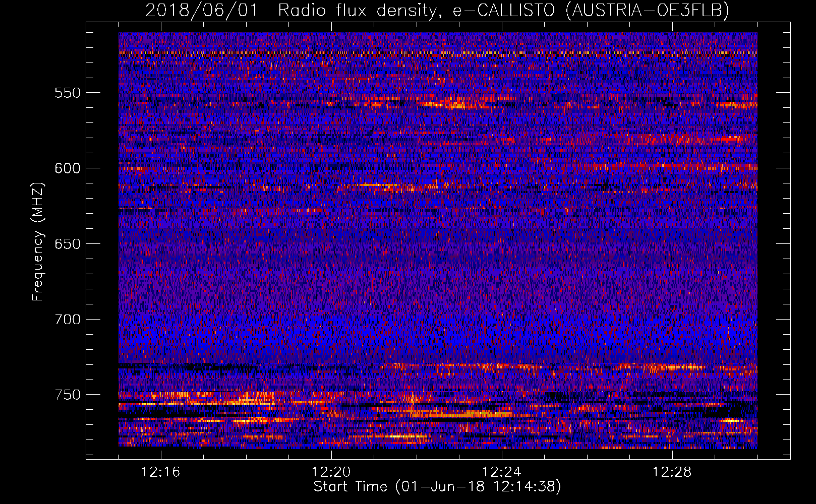Select the 700 frequency axis label
The width and height of the screenshot is (816, 504).
(x=67, y=320)
